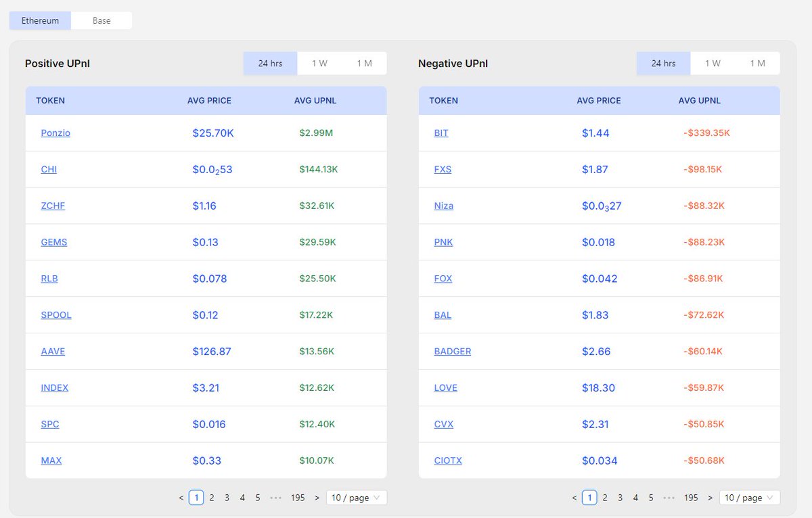Go to page 5 of Negative UPnl
The height and width of the screenshot is (518, 812).
pos(651,498)
